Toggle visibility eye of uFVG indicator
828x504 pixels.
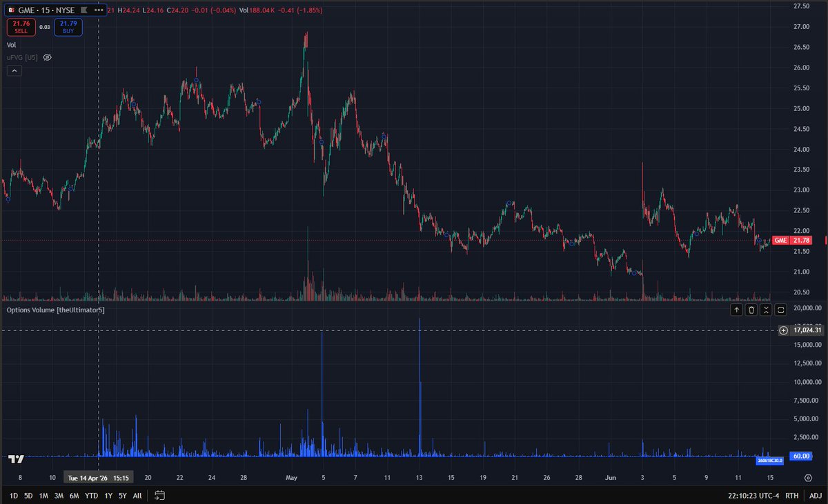click(47, 57)
